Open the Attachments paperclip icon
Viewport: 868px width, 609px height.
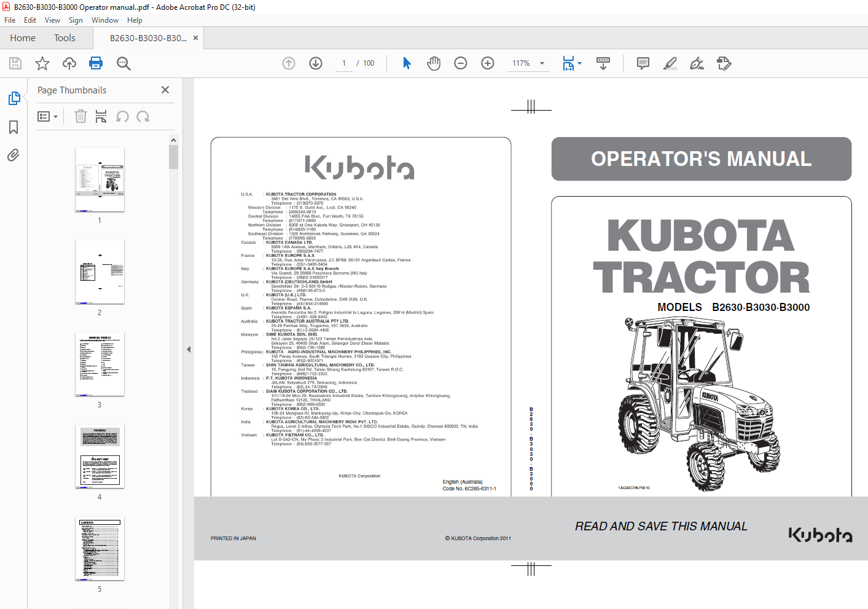pos(14,155)
